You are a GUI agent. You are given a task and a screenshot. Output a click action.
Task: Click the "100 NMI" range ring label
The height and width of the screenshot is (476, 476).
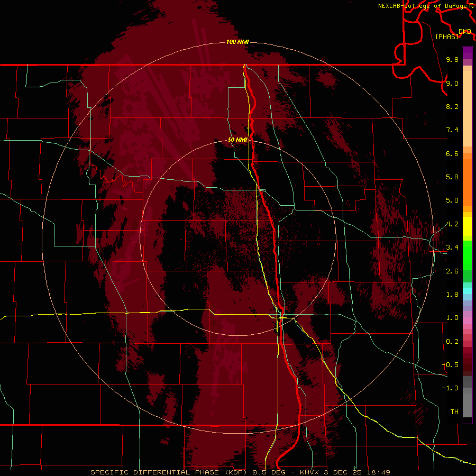pyautogui.click(x=237, y=42)
